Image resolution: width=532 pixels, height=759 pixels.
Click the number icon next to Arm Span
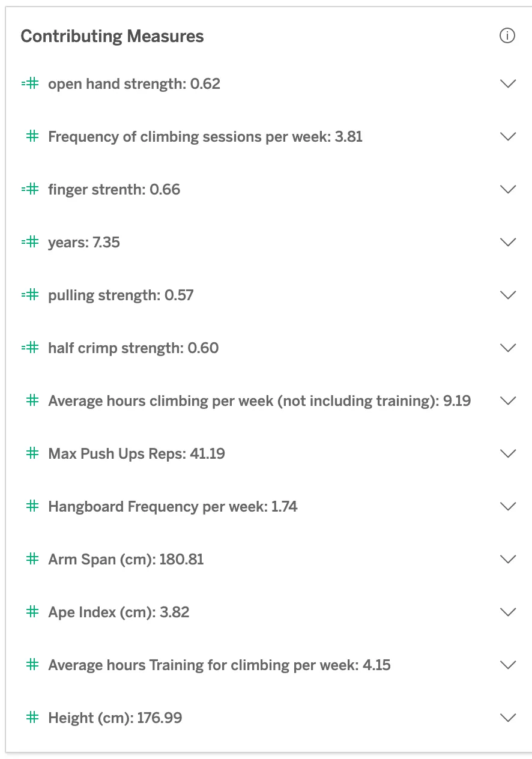click(32, 559)
